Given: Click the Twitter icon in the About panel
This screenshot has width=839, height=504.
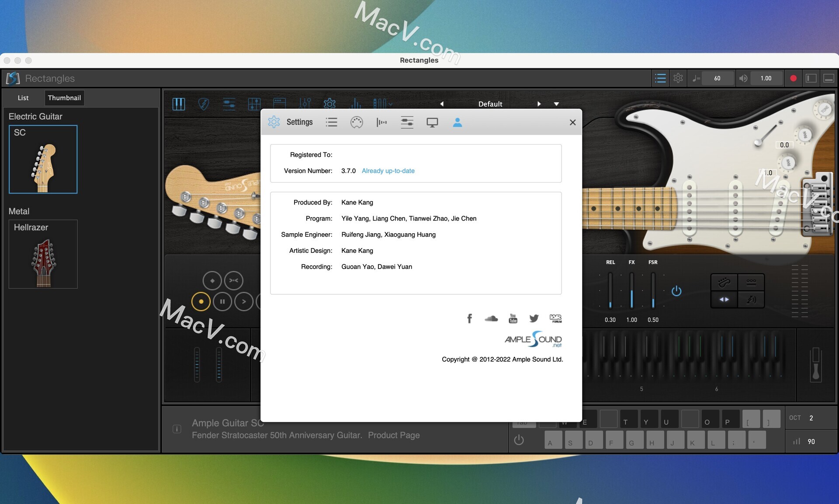Looking at the screenshot, I should click(x=534, y=318).
